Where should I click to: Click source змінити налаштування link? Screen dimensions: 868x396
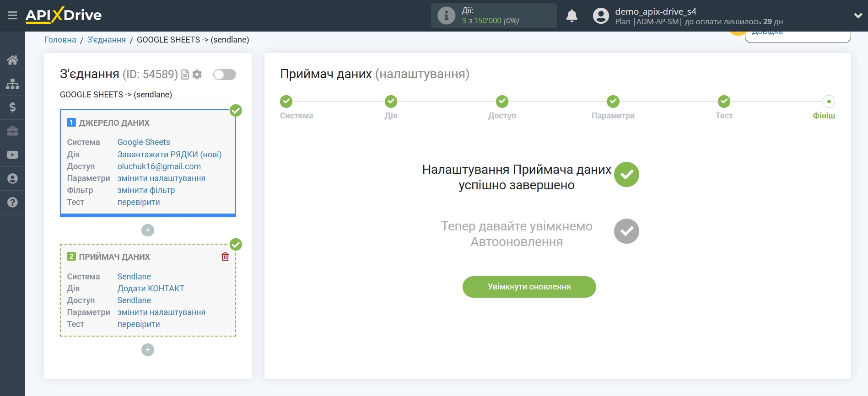pyautogui.click(x=162, y=178)
